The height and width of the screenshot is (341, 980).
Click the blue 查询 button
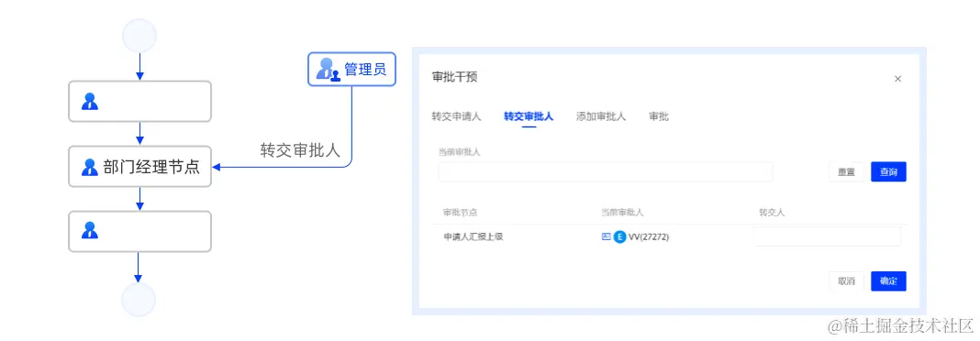[888, 171]
